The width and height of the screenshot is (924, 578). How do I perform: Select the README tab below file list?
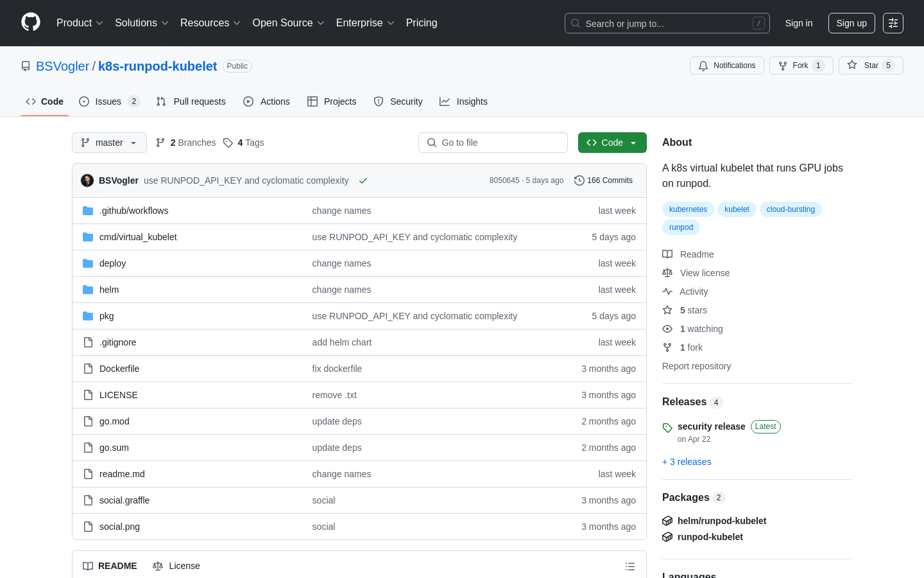110,566
